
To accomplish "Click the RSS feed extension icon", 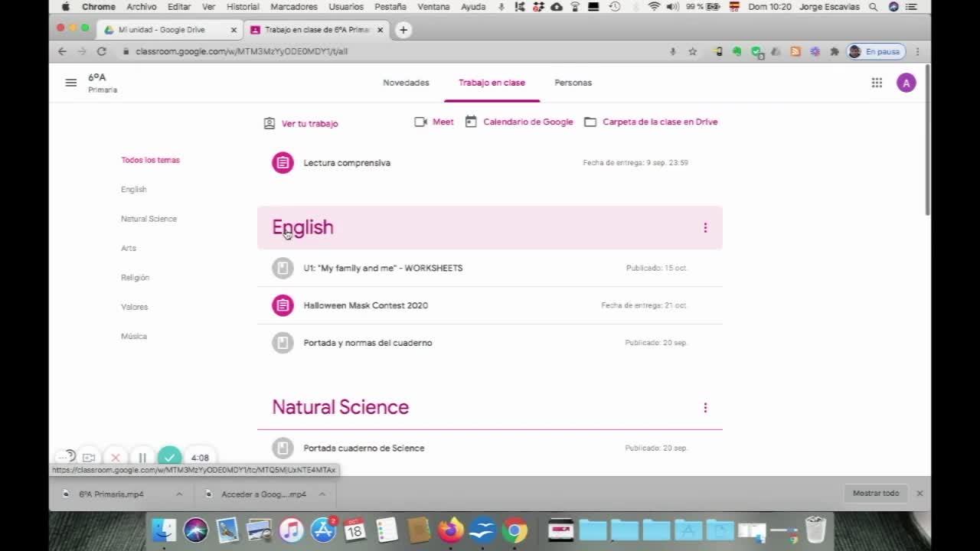I will 795,51.
